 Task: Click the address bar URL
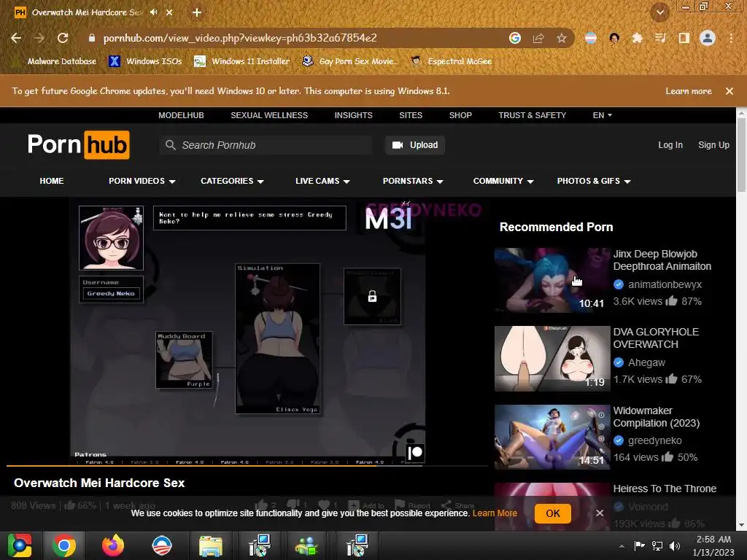(x=240, y=38)
